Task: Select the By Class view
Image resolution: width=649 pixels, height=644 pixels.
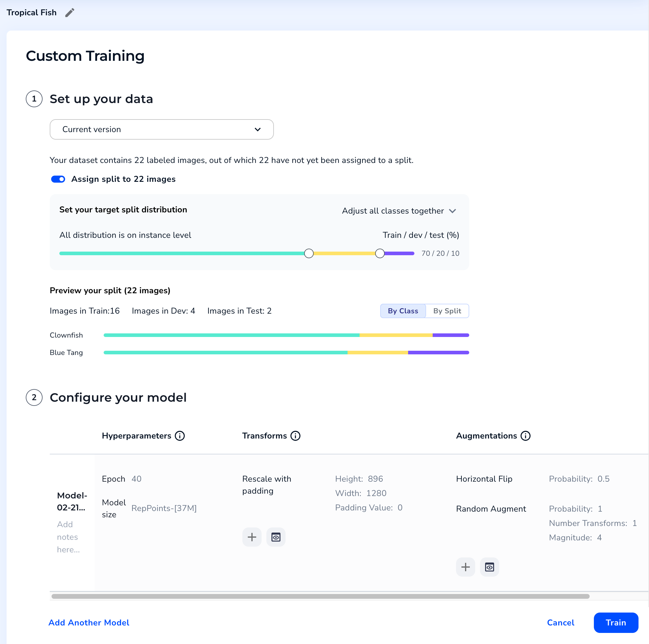Action: (403, 311)
